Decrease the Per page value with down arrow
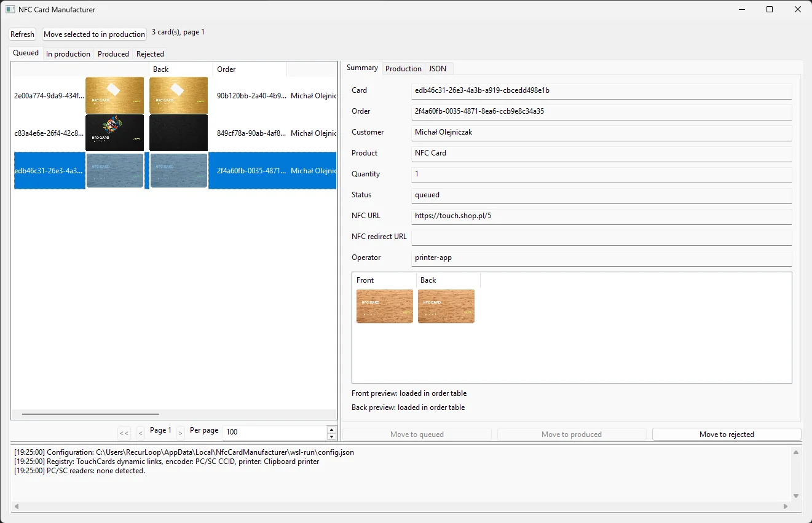The image size is (812, 523). point(332,437)
